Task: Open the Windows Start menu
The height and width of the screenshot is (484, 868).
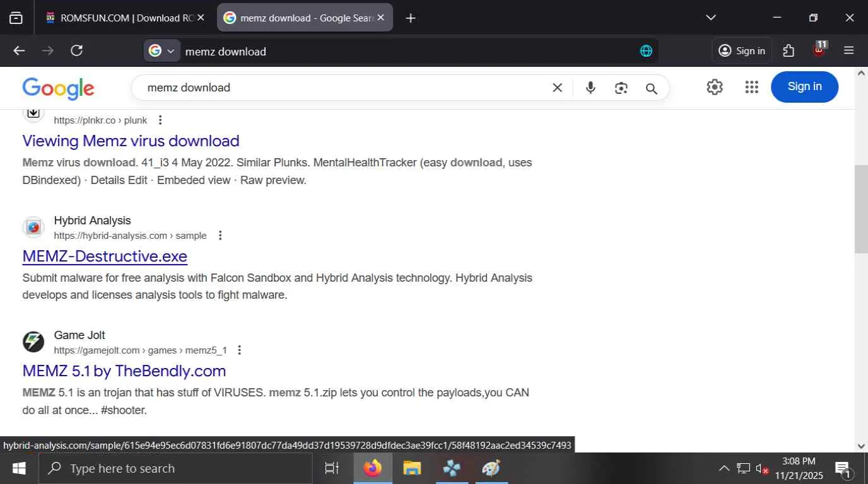Action: pyautogui.click(x=19, y=468)
